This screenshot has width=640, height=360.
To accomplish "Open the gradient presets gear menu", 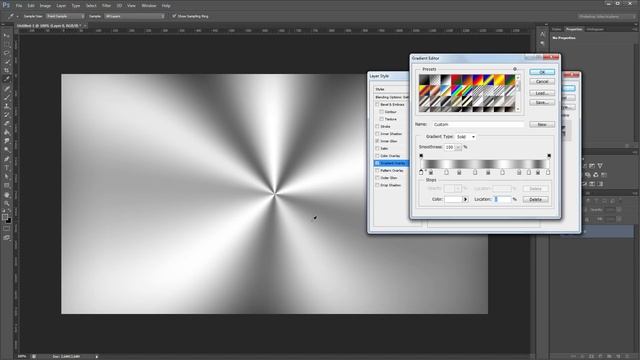I will [x=515, y=69].
